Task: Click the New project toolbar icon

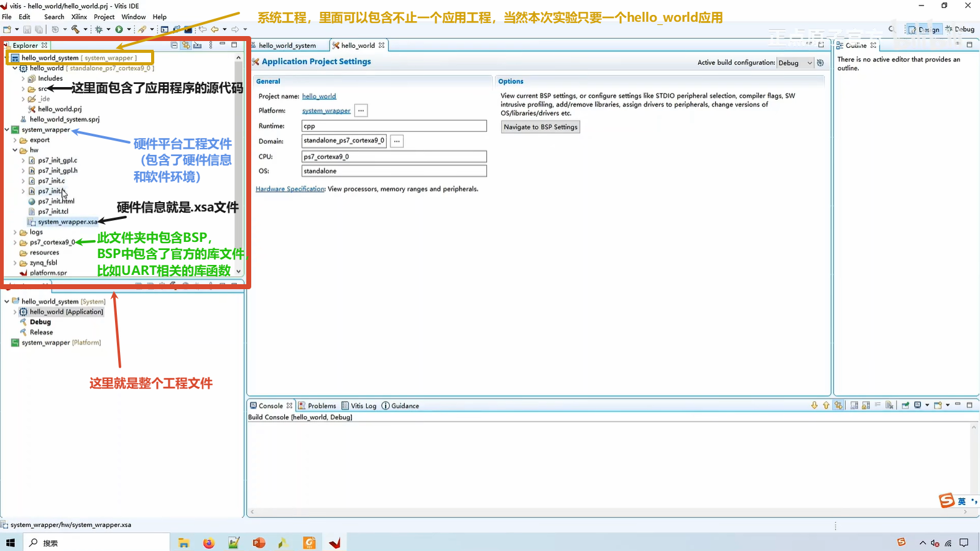Action: 7,29
